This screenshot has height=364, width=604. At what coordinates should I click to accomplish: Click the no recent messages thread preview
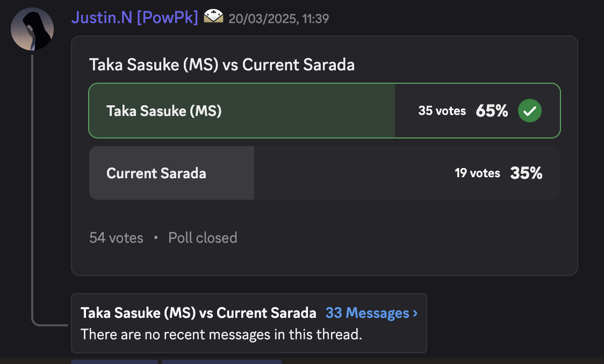click(221, 335)
